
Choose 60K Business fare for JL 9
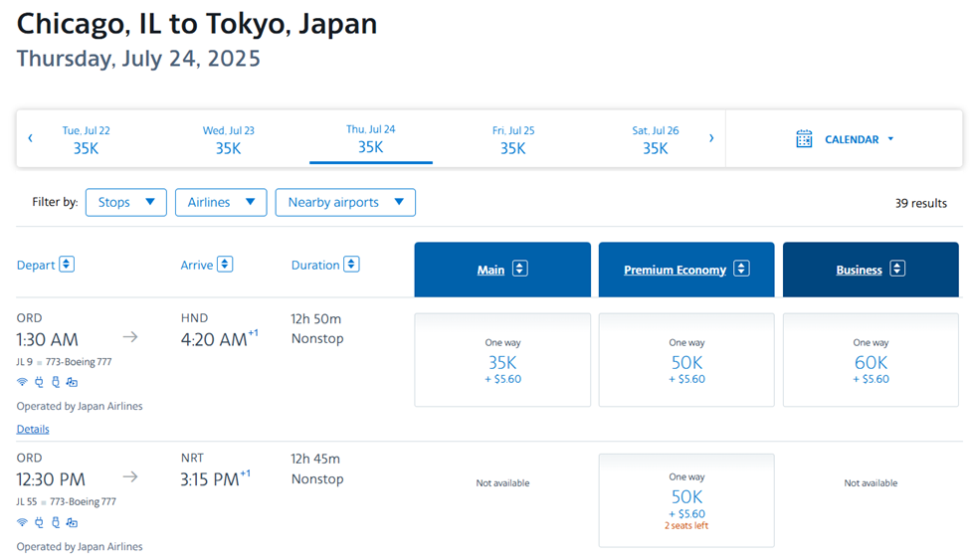click(871, 361)
